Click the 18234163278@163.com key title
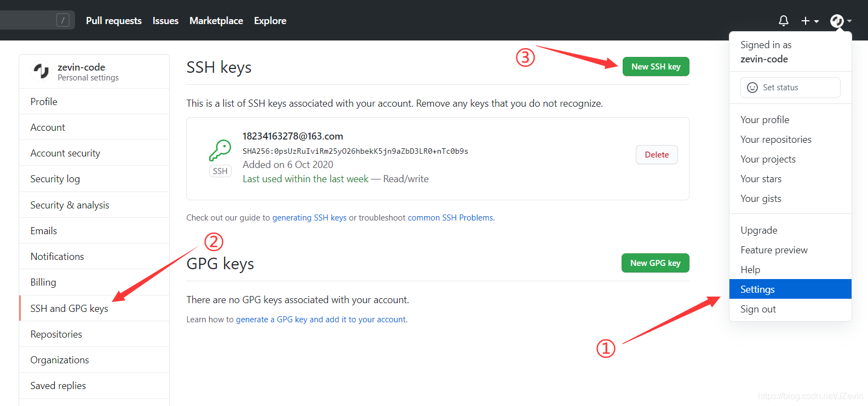 pyautogui.click(x=293, y=136)
